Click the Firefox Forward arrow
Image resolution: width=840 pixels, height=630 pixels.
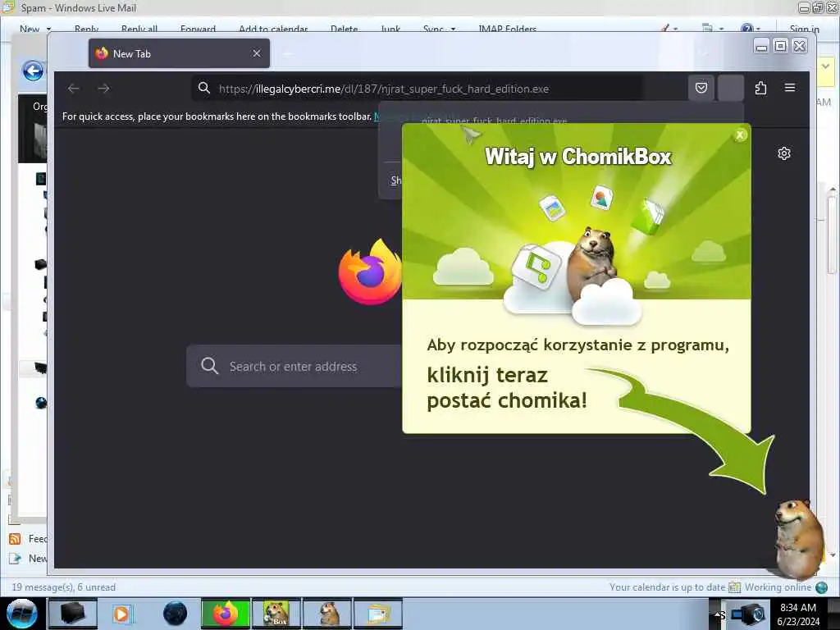click(x=104, y=89)
